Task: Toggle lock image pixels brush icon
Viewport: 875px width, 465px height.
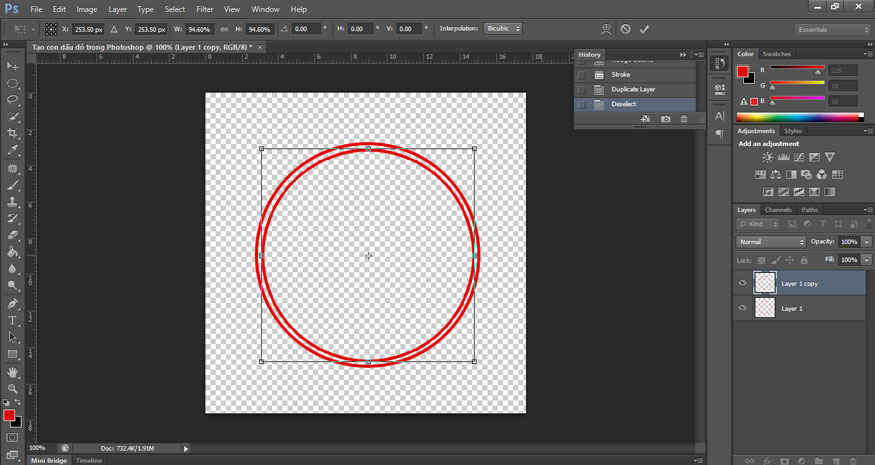Action: pos(776,260)
